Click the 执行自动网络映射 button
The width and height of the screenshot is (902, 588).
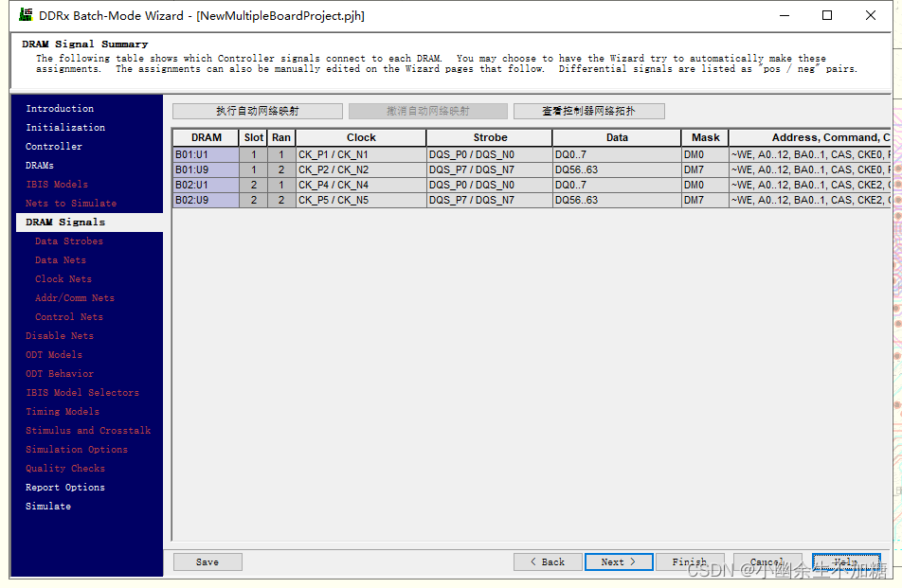[x=258, y=112]
